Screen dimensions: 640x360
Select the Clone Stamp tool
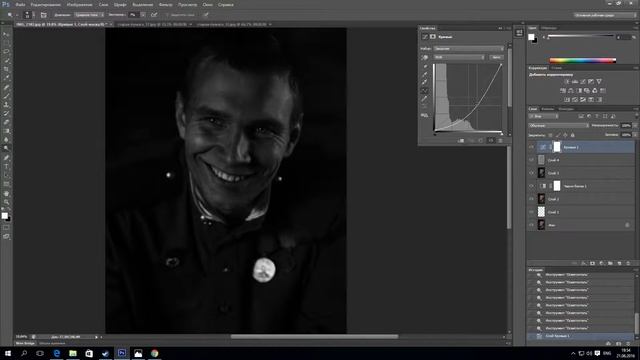(6, 105)
